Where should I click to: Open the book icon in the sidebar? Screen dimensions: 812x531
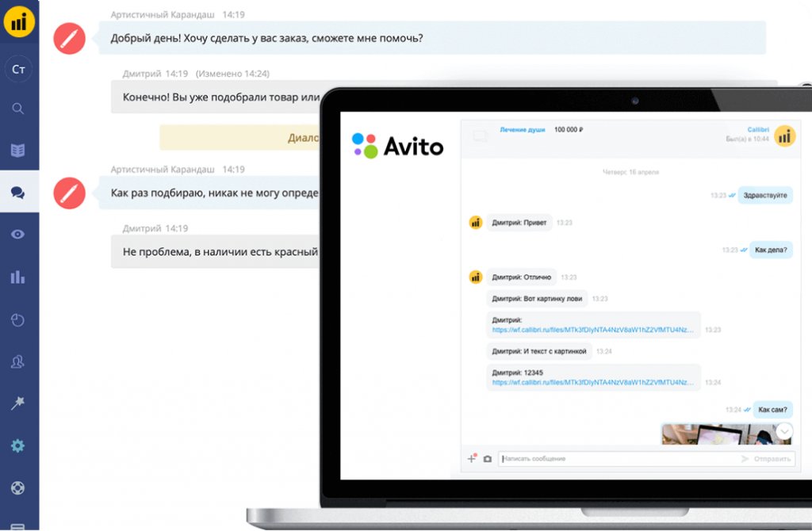coord(19,151)
